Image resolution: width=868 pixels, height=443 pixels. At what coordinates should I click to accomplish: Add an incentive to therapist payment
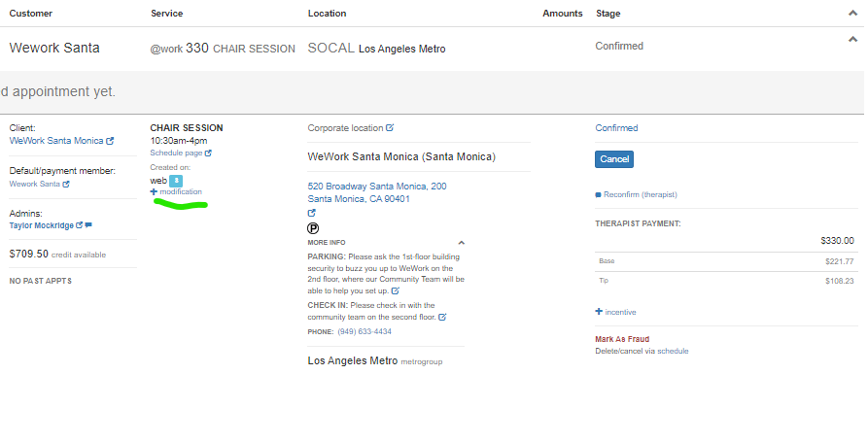tap(615, 312)
